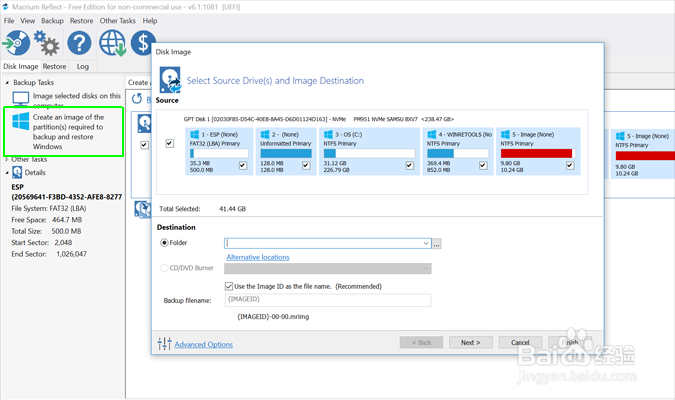Viewport: 675px width, 400px height.
Task: Click the red Image partition usage bar
Action: (538, 153)
